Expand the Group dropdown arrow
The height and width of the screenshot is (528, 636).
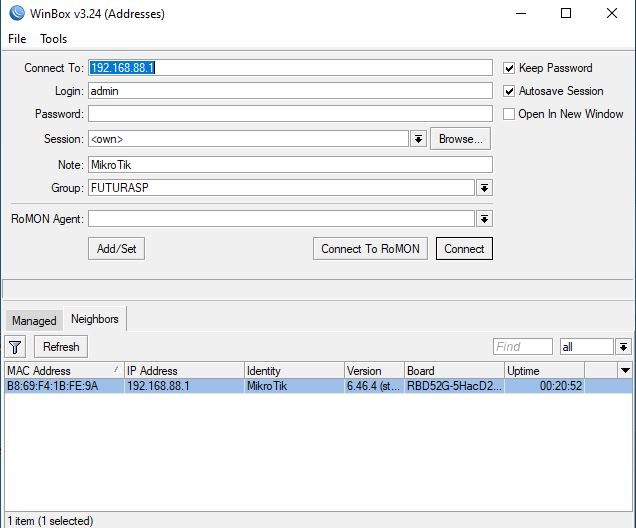(484, 188)
